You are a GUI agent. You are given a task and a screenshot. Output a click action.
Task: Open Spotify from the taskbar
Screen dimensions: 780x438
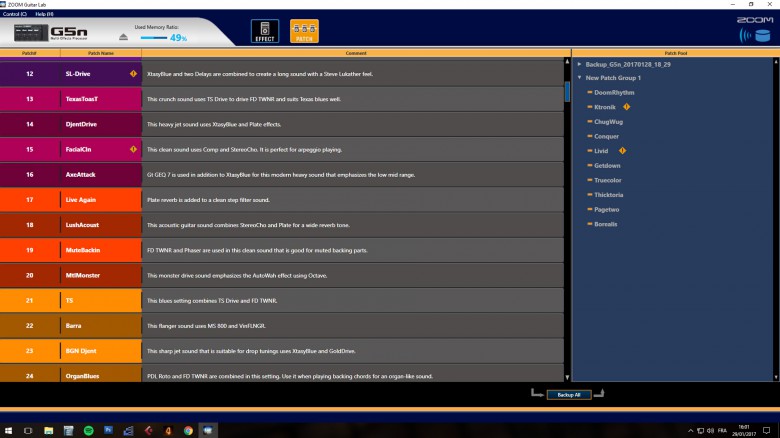tap(89, 431)
